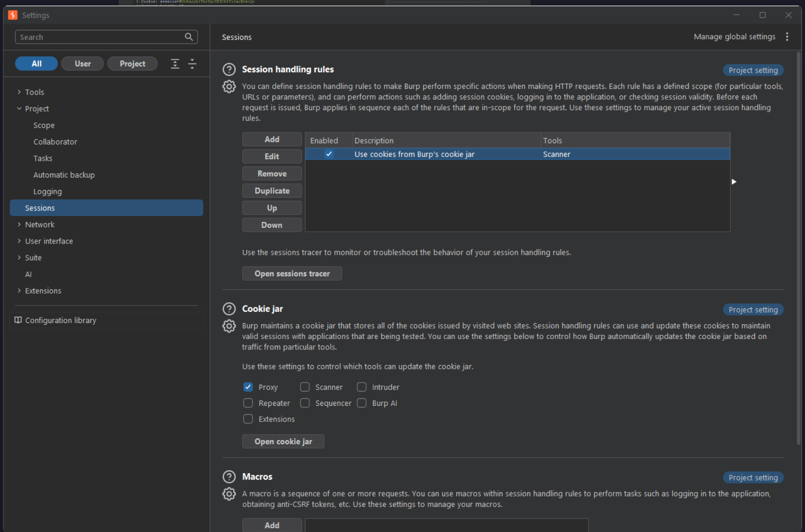Viewport: 805px width, 532px height.
Task: Open the Collaborator settings page
Action: (55, 142)
